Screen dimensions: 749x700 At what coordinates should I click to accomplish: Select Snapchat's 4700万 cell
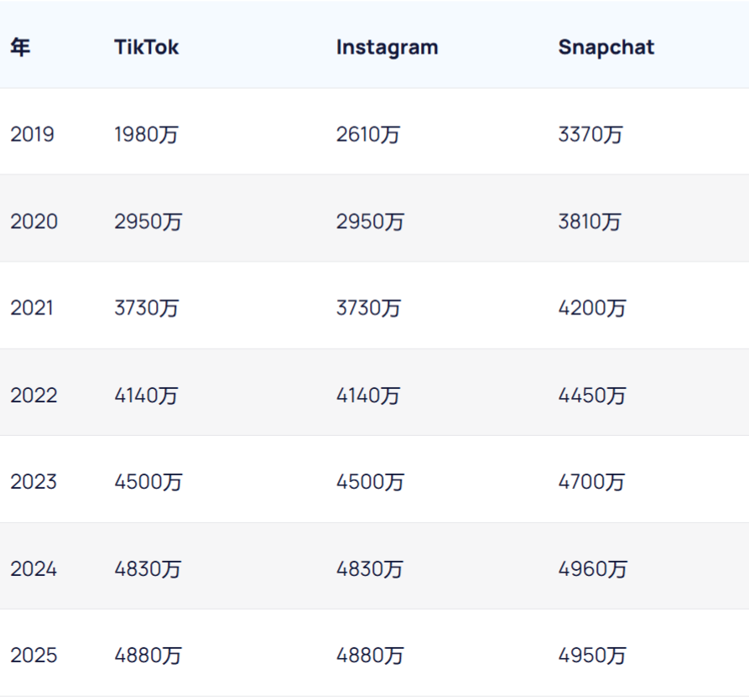tap(591, 482)
